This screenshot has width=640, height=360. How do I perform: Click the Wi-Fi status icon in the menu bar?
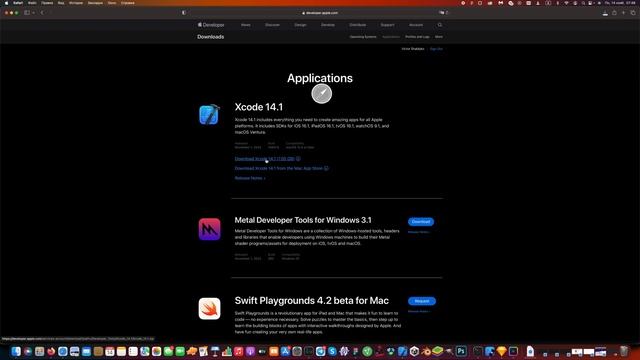pyautogui.click(x=566, y=3)
